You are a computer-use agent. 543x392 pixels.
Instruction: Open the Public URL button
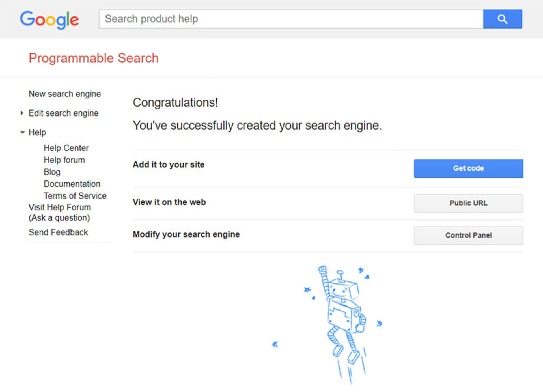(x=468, y=203)
